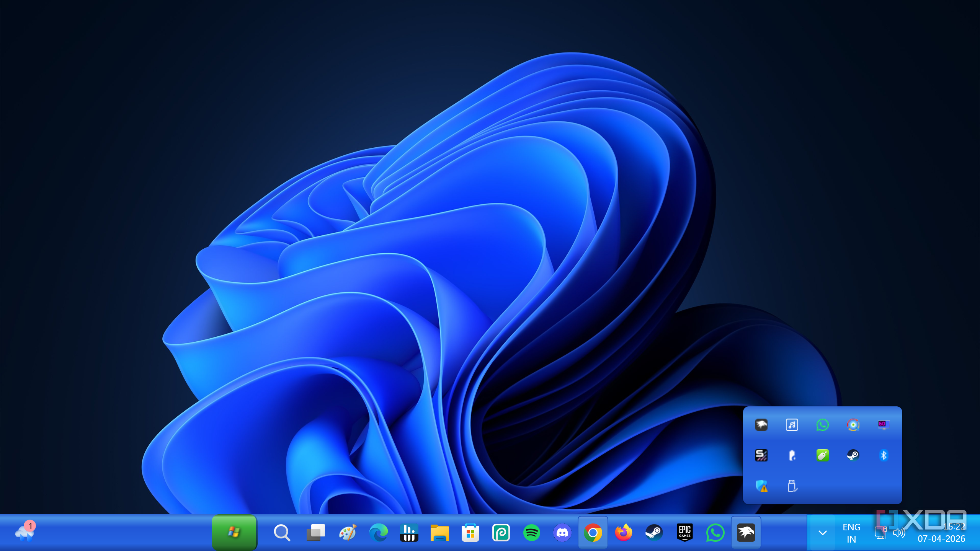The height and width of the screenshot is (551, 980).
Task: Open Task View on the taskbar
Action: point(316,533)
